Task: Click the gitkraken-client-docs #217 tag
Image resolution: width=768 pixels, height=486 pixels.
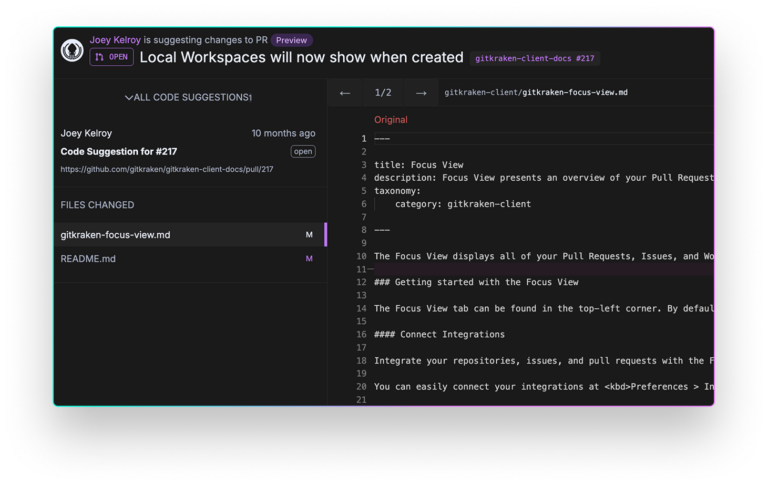Action: [535, 58]
